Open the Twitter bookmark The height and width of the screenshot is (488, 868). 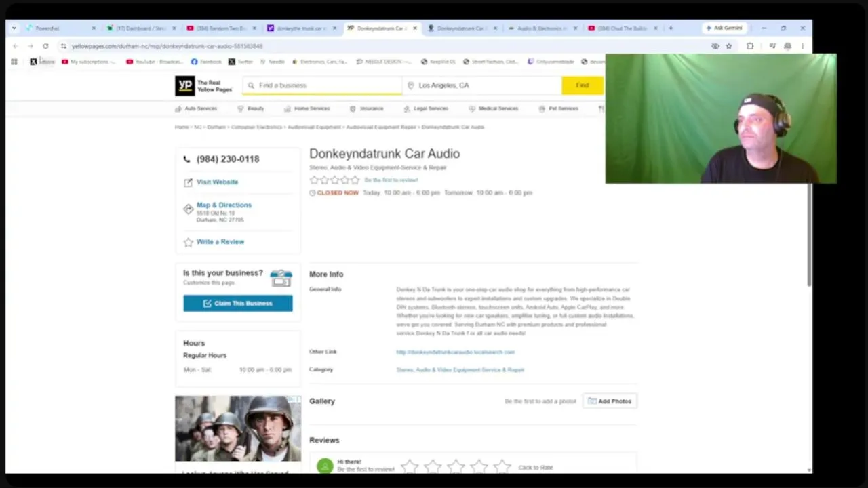point(241,62)
